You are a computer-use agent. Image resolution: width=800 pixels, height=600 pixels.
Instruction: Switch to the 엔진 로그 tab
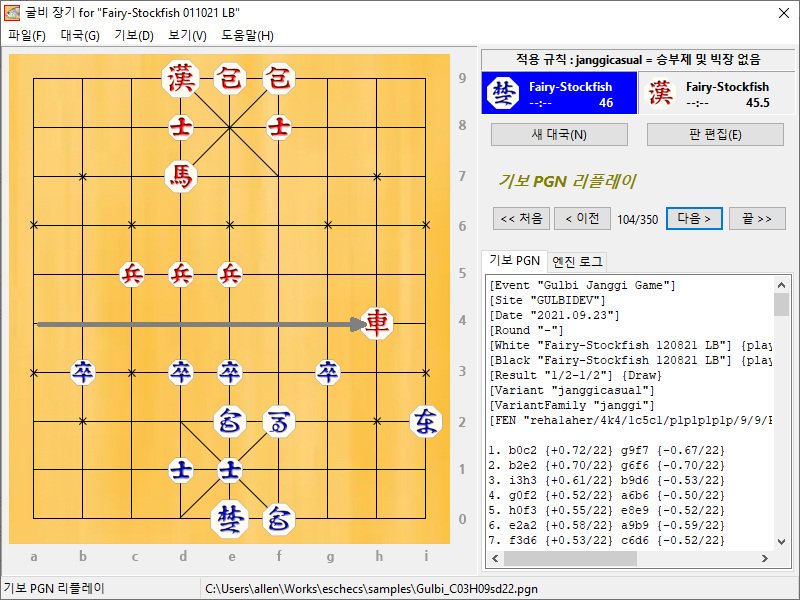click(x=578, y=261)
